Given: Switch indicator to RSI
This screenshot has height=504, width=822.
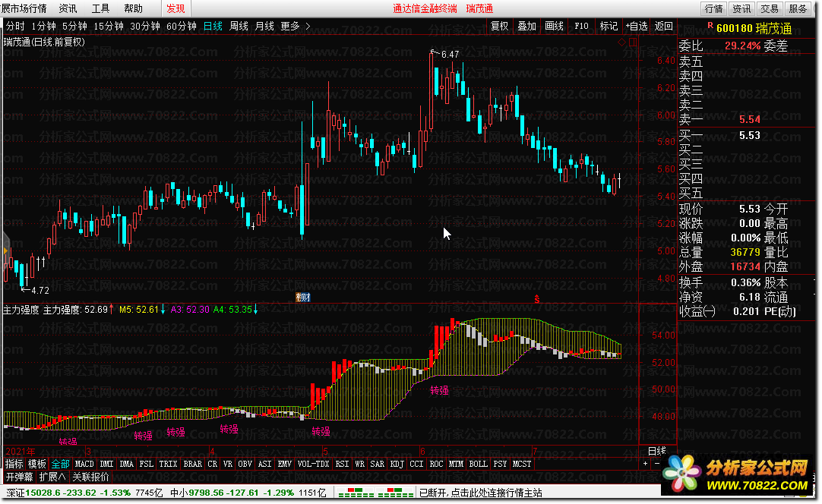Looking at the screenshot, I should point(343,464).
